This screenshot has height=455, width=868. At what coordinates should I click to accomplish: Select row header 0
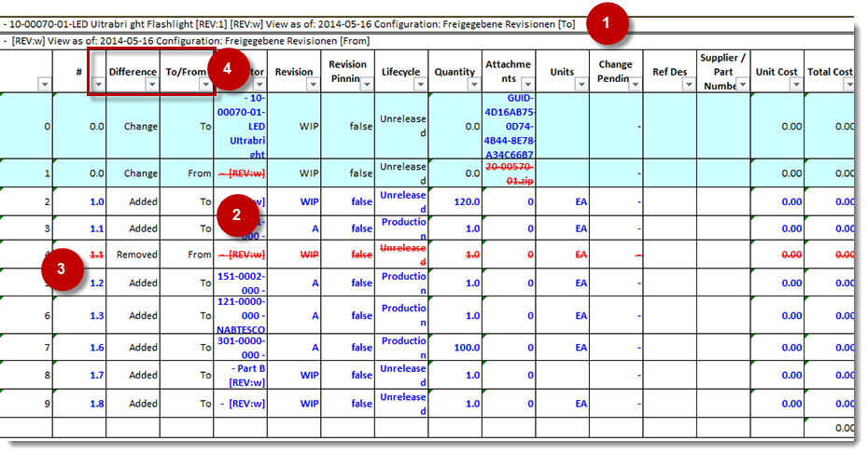26,127
